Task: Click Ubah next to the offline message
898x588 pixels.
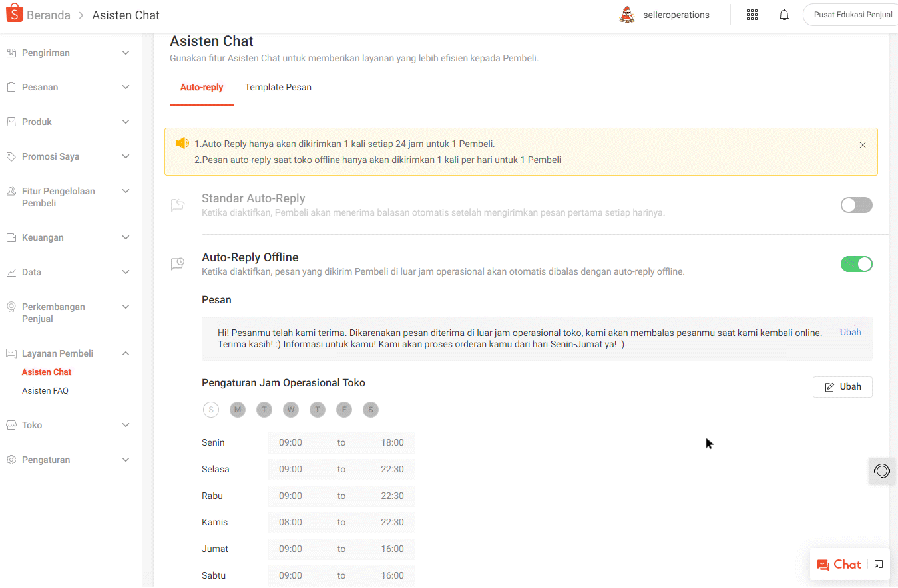Action: click(850, 332)
